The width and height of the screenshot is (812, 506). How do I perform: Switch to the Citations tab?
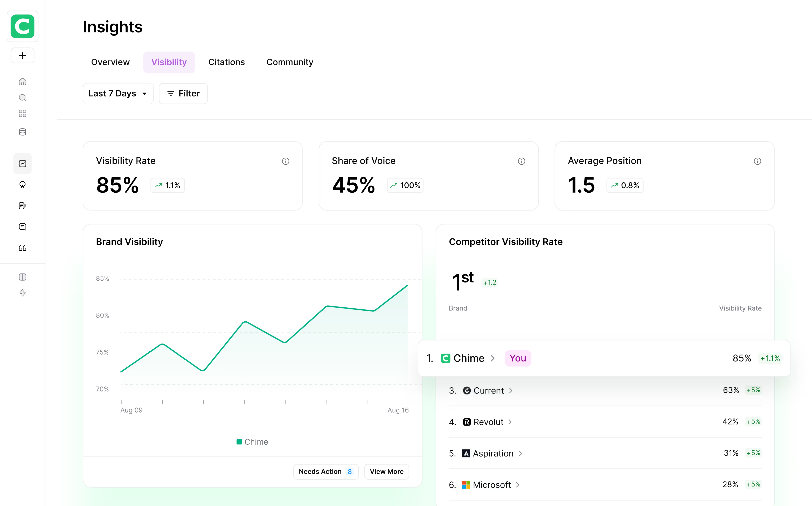pos(227,62)
